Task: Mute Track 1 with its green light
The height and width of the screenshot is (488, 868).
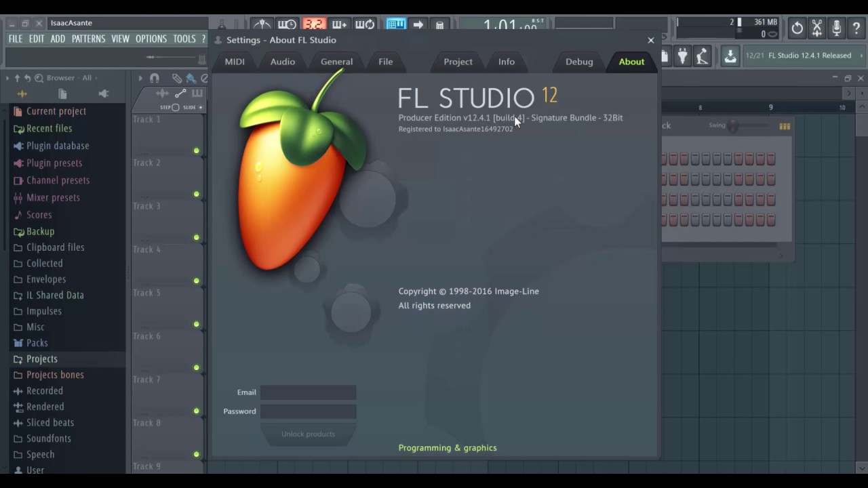Action: click(x=197, y=150)
